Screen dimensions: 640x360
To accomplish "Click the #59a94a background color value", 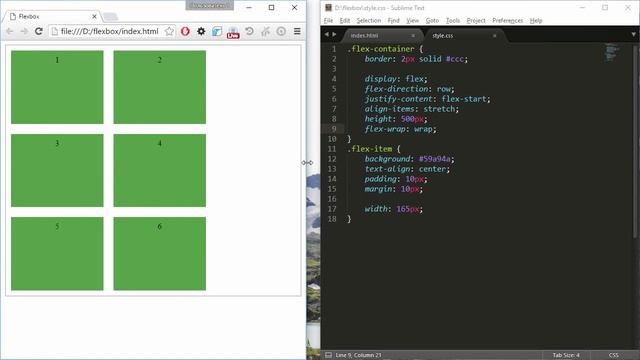I will [x=435, y=159].
